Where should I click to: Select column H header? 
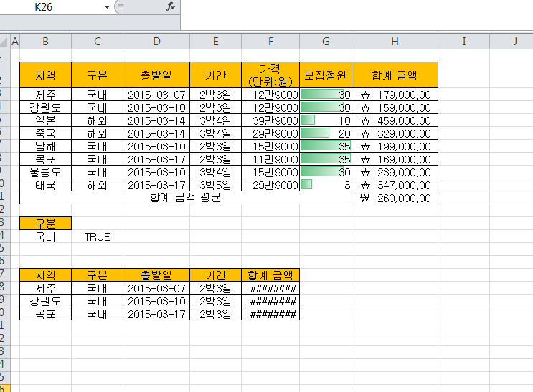coord(395,42)
